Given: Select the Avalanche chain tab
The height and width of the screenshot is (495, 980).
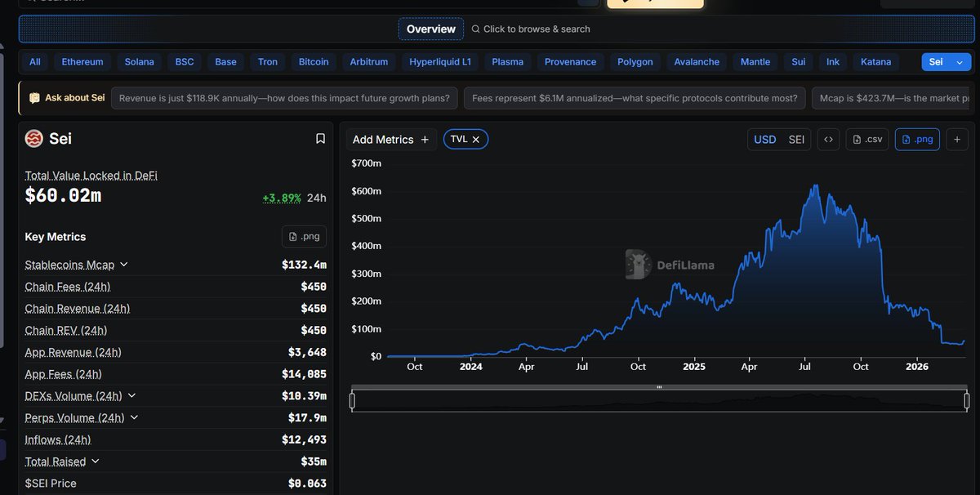Looking at the screenshot, I should coord(697,62).
